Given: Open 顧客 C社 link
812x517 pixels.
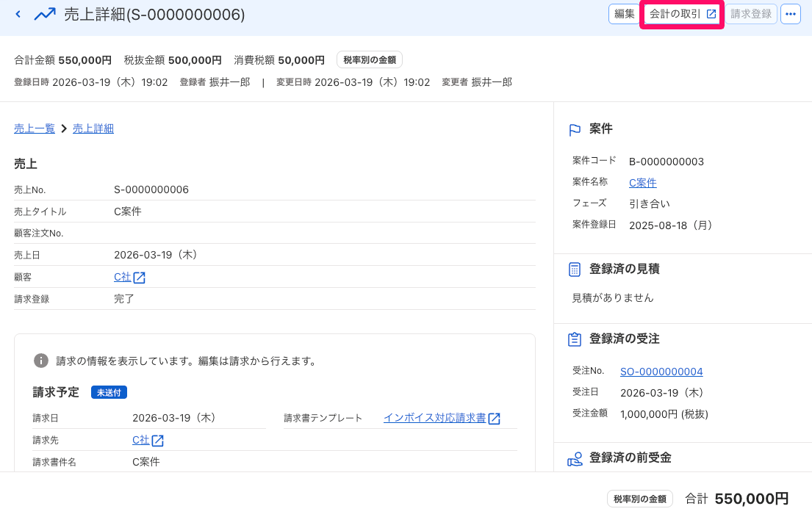Looking at the screenshot, I should click(122, 277).
